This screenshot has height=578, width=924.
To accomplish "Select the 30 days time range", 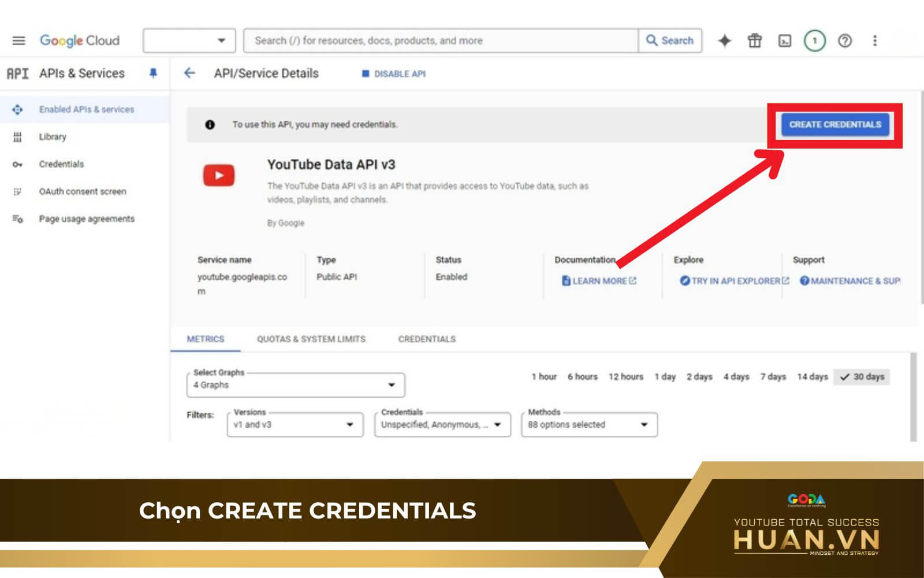I will (x=862, y=377).
